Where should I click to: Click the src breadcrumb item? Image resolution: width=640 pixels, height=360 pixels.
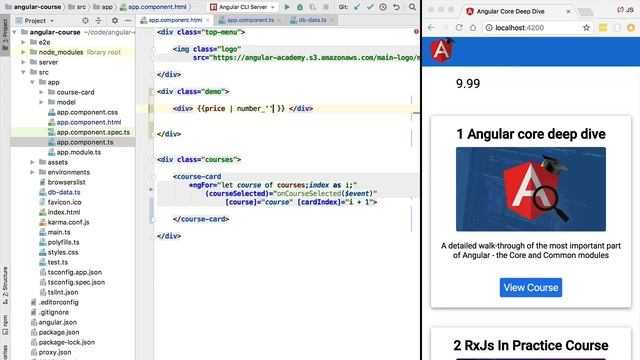tap(77, 7)
